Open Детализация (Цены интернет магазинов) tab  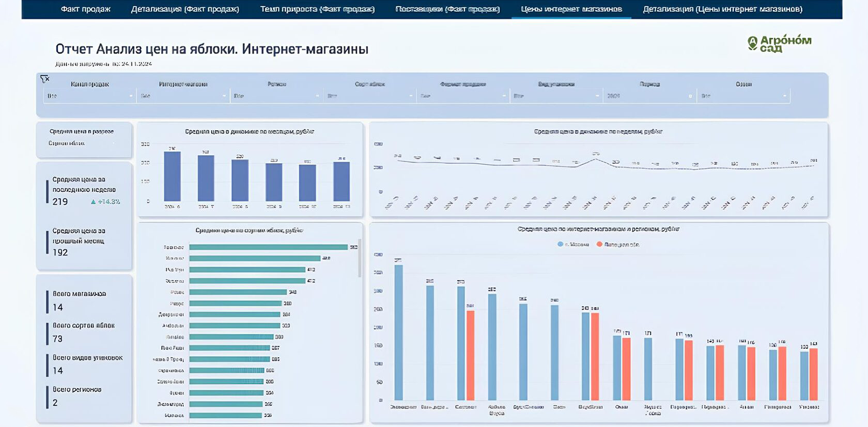coord(723,9)
